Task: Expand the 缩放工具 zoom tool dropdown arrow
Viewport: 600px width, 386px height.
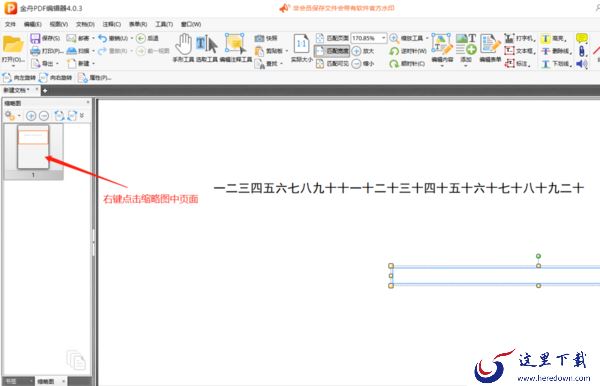Action: [427, 38]
